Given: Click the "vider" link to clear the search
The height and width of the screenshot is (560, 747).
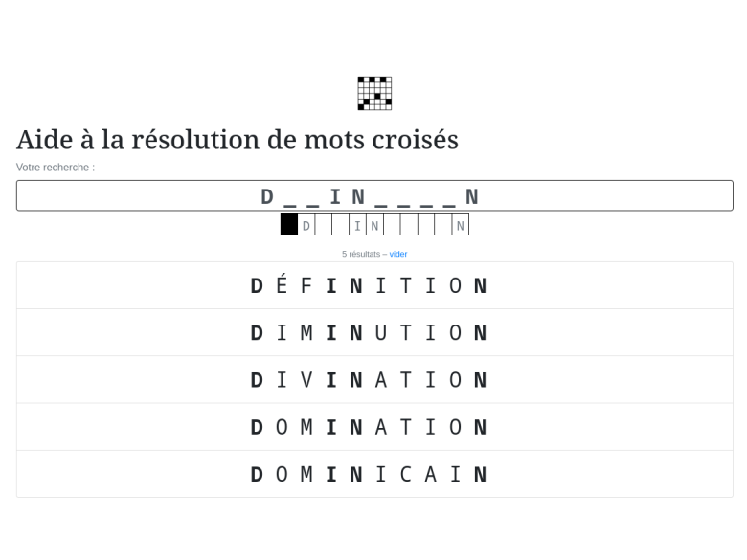Looking at the screenshot, I should tap(398, 254).
